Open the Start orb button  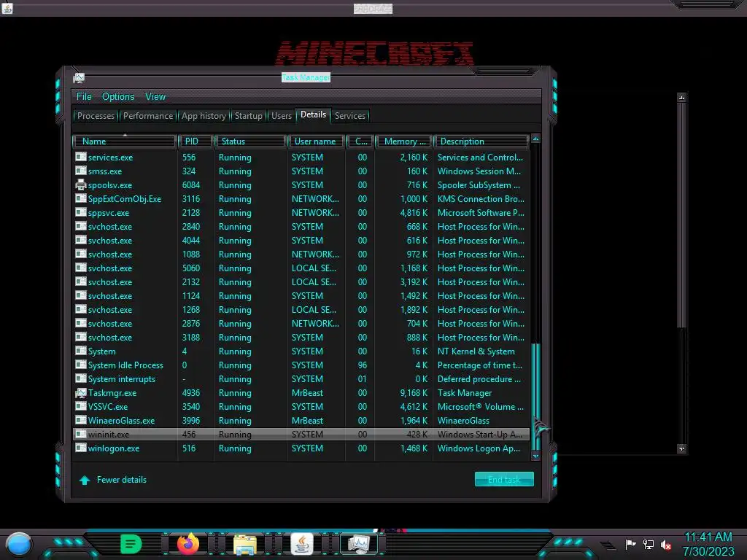[x=19, y=544]
